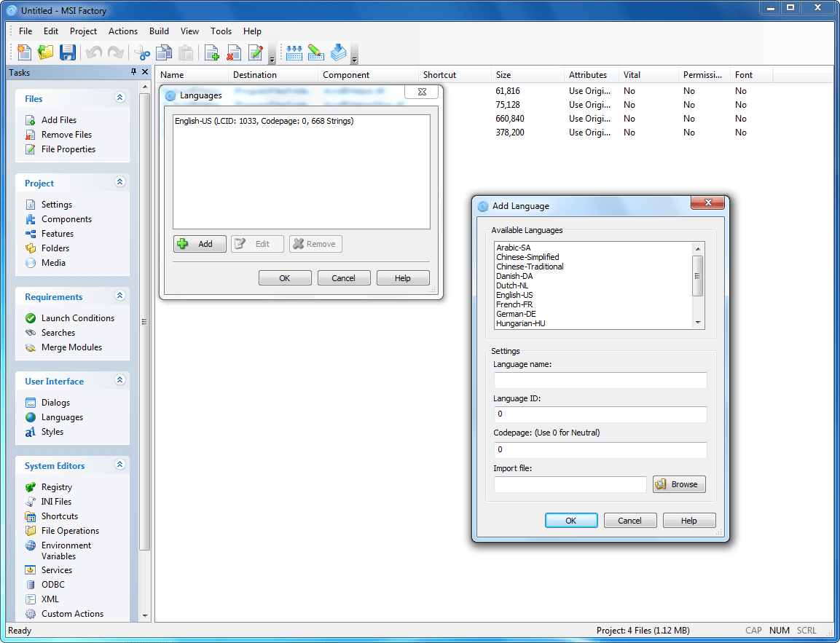Collapse the Files task section
840x643 pixels.
(x=120, y=98)
